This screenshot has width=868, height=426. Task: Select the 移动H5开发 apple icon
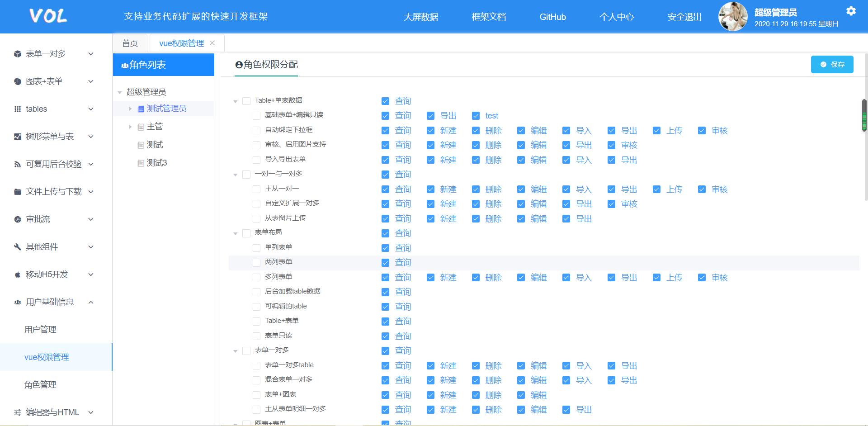[17, 275]
